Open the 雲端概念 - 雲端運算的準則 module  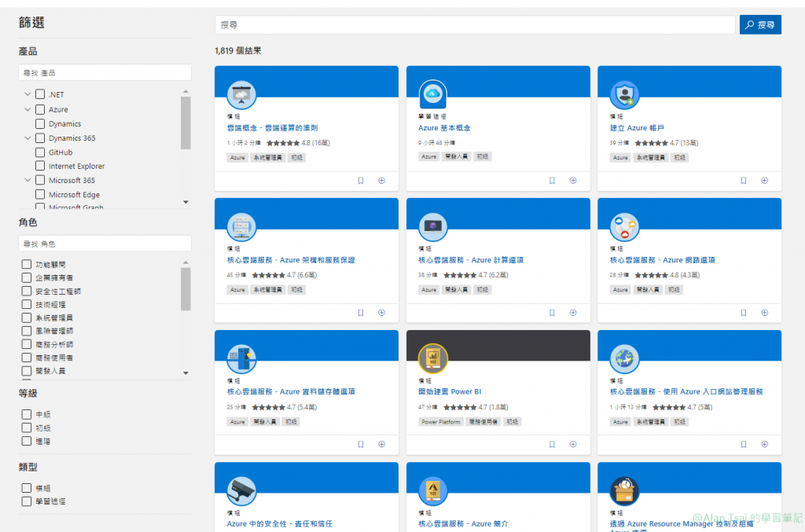coord(273,128)
